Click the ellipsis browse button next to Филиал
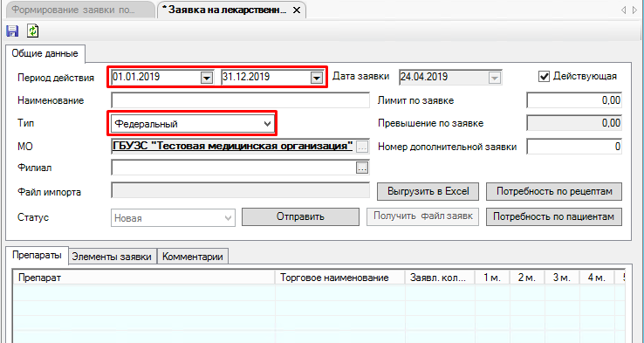This screenshot has width=644, height=343. (x=362, y=168)
